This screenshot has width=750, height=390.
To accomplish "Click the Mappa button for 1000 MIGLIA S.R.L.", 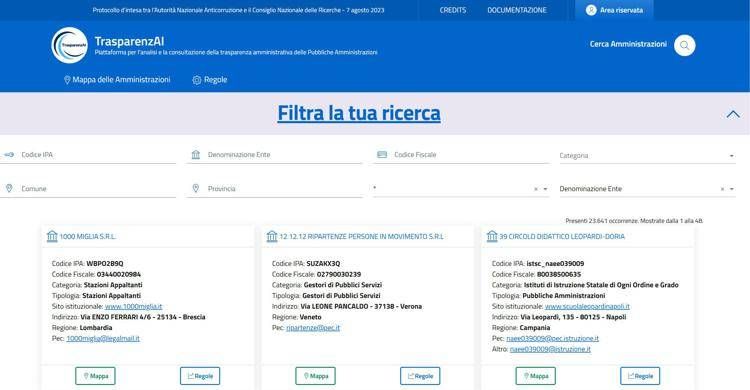I will click(x=95, y=376).
